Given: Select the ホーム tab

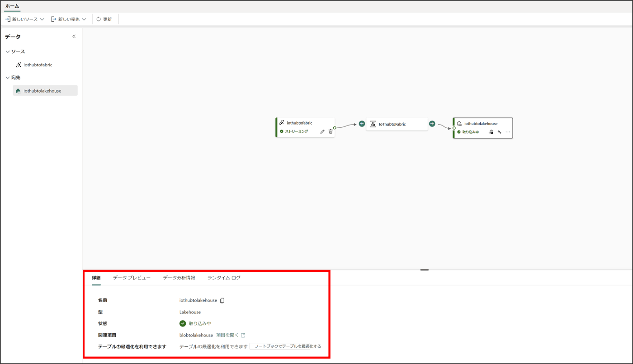Looking at the screenshot, I should click(x=12, y=6).
